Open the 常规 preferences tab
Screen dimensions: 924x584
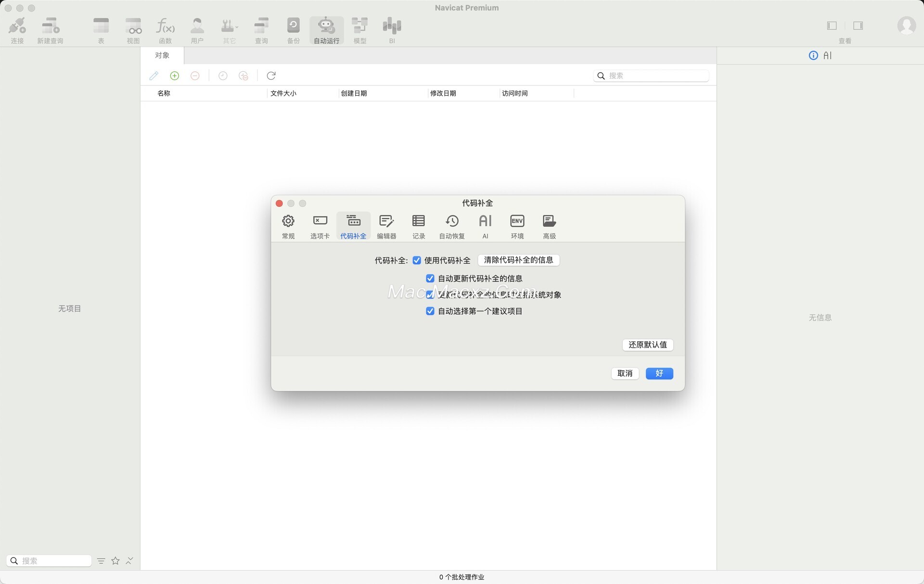288,227
